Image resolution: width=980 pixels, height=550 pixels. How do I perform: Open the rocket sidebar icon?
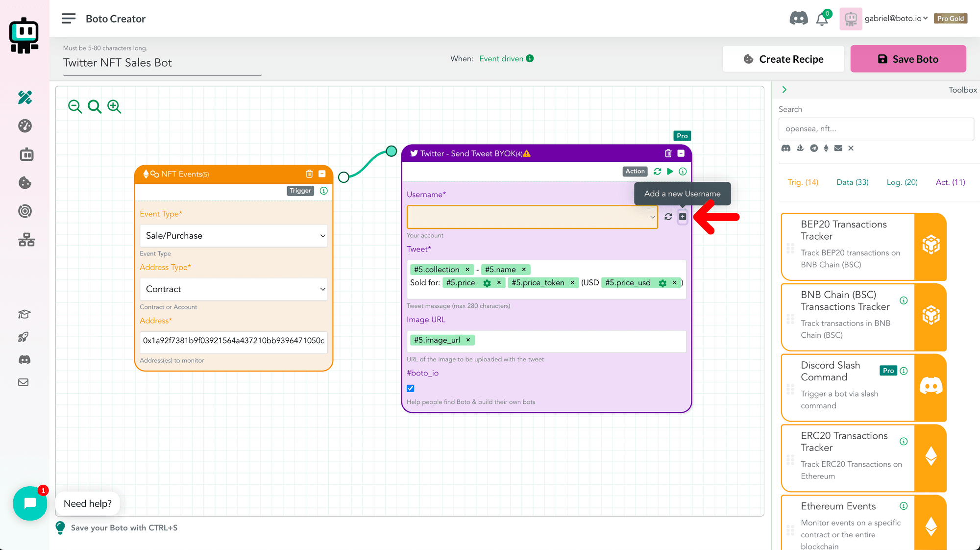tap(24, 337)
